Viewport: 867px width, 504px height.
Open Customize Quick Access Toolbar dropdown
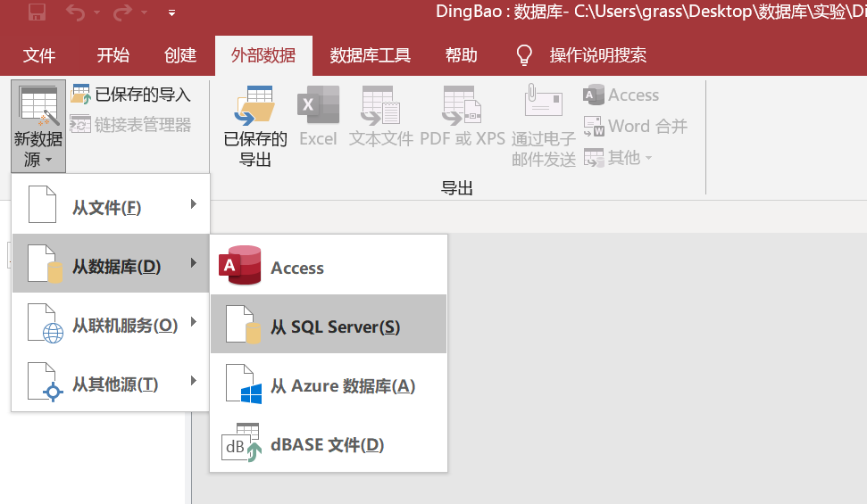pos(172,12)
